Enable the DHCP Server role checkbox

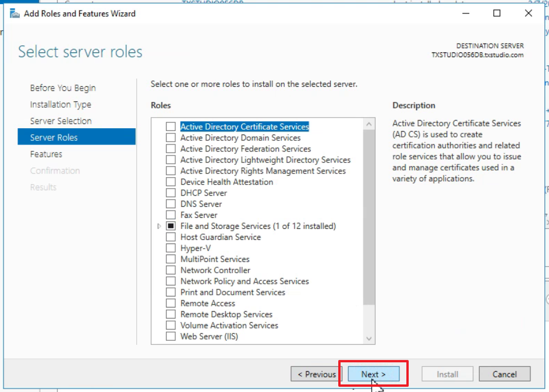click(x=171, y=193)
